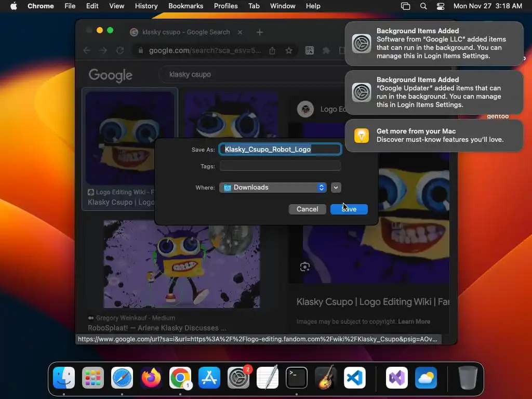The width and height of the screenshot is (532, 399).
Task: Open the Profiles menu
Action: tap(225, 6)
